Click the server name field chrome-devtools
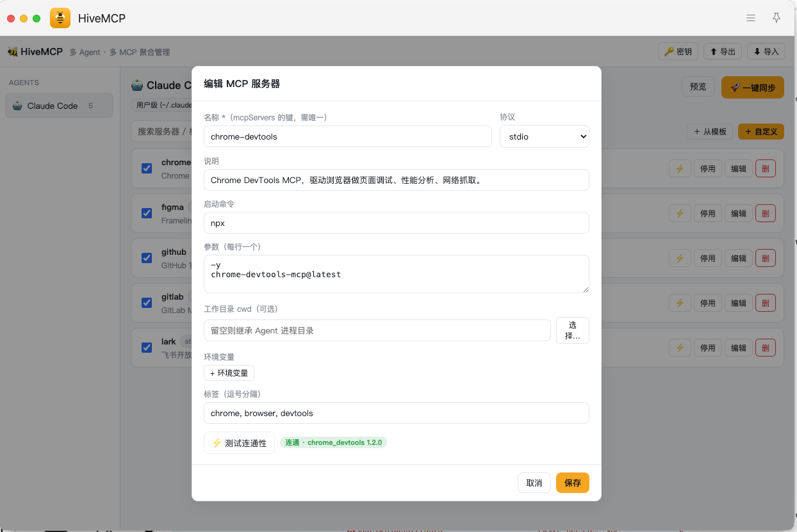The height and width of the screenshot is (532, 797). pyautogui.click(x=348, y=136)
